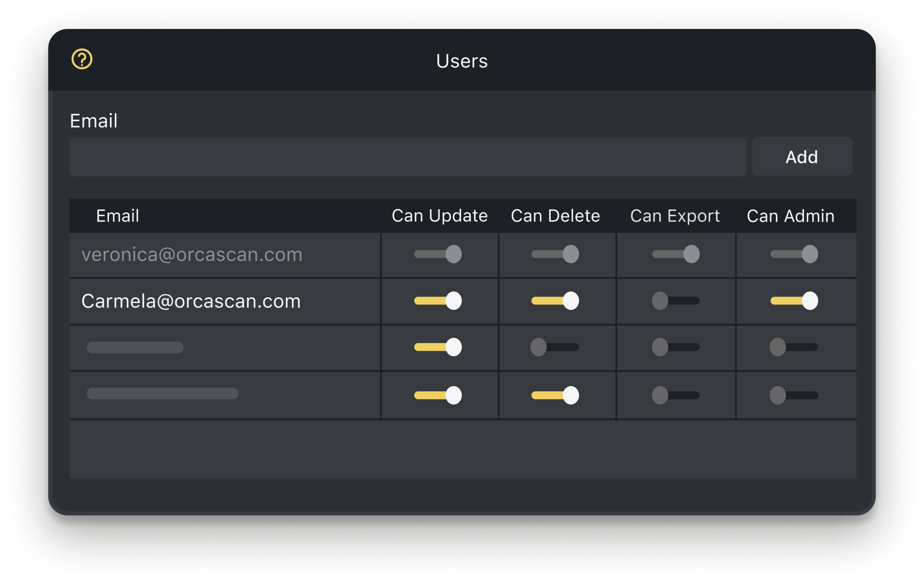Enable Can Export in the fourth user row
This screenshot has height=583, width=924.
click(675, 394)
